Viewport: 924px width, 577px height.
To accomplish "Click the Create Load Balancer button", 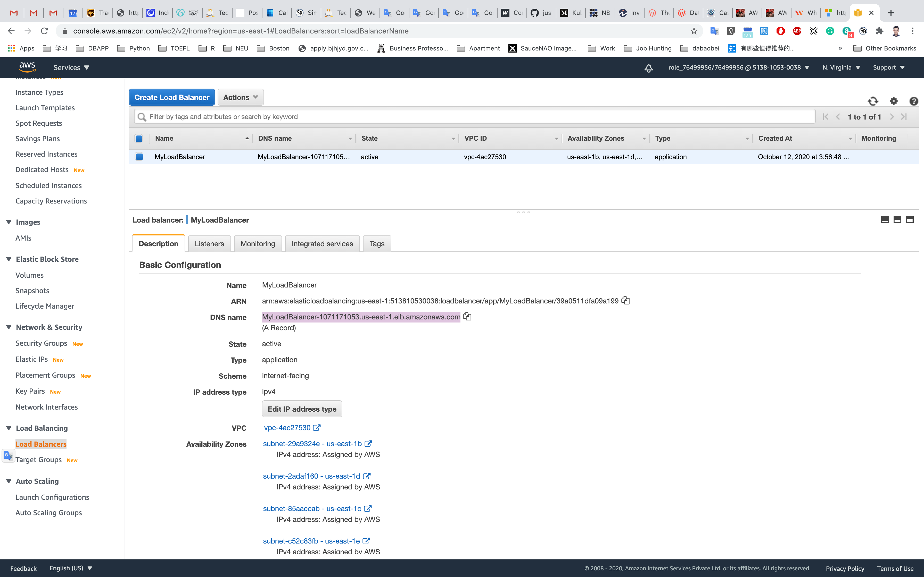I will click(172, 97).
